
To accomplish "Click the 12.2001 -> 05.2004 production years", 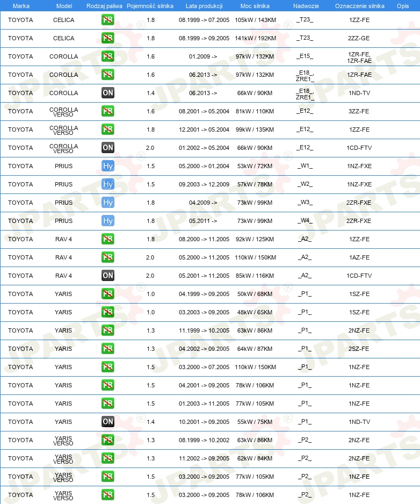I will pos(204,129).
